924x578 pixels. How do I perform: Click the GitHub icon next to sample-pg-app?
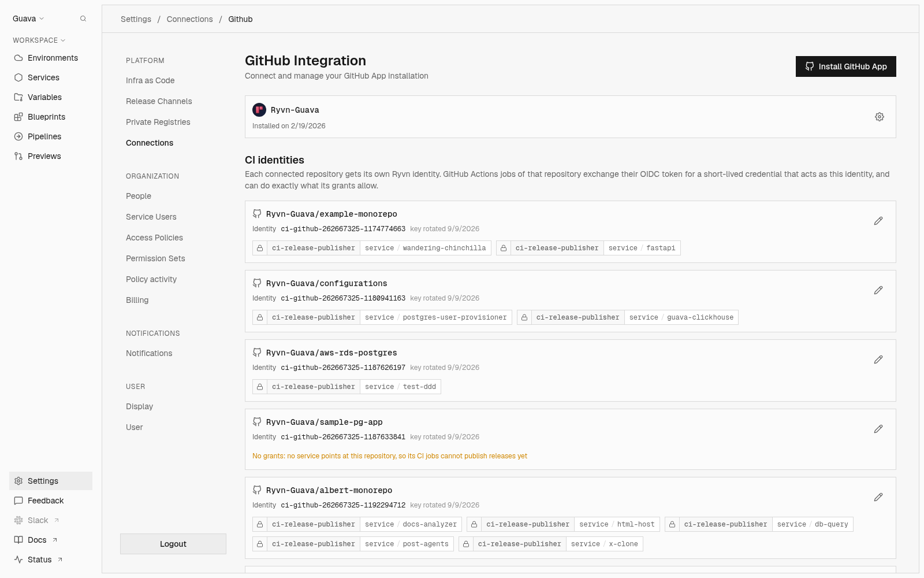click(257, 422)
